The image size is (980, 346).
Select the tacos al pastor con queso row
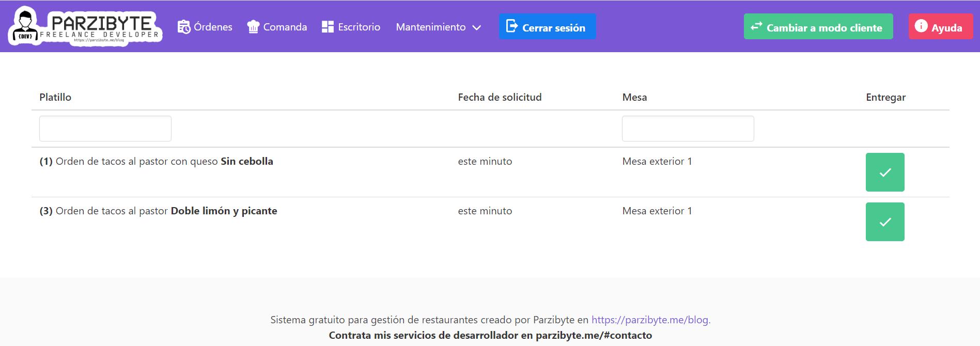coord(156,162)
